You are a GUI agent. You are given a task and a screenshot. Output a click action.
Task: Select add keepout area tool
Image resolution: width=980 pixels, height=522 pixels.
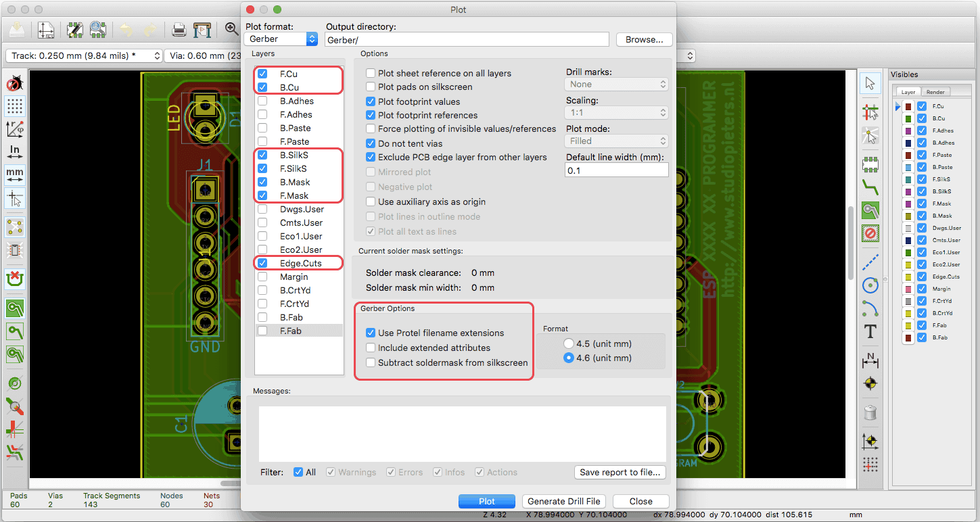(870, 234)
